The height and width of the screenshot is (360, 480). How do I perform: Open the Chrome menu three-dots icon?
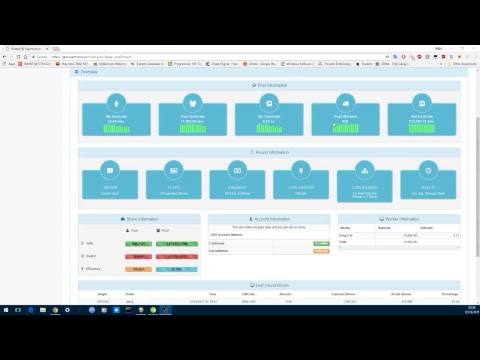click(475, 57)
